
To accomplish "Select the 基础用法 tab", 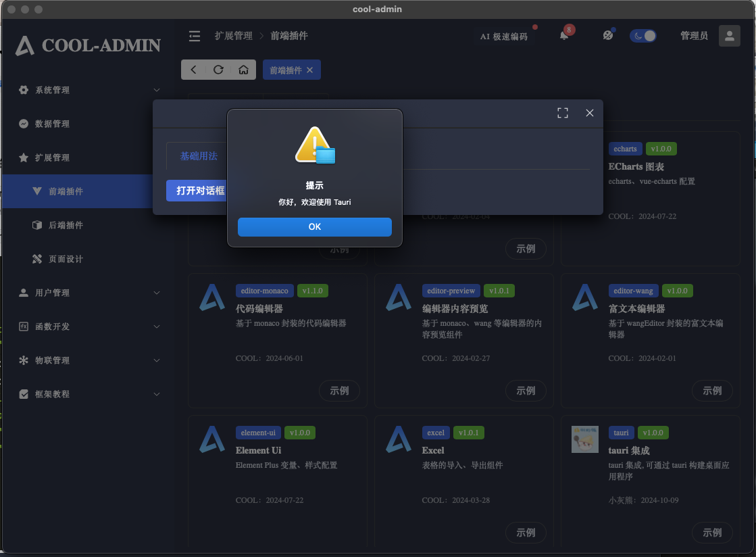I will pyautogui.click(x=198, y=156).
